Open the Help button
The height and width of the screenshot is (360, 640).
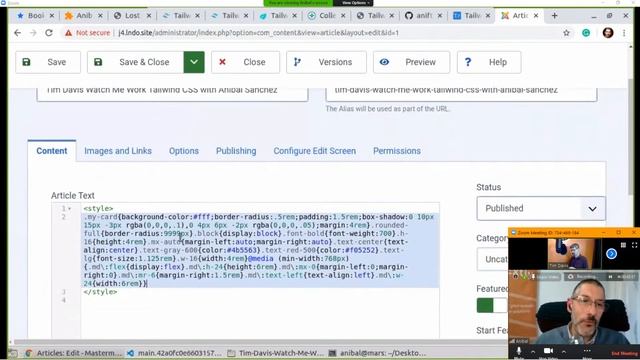489,62
